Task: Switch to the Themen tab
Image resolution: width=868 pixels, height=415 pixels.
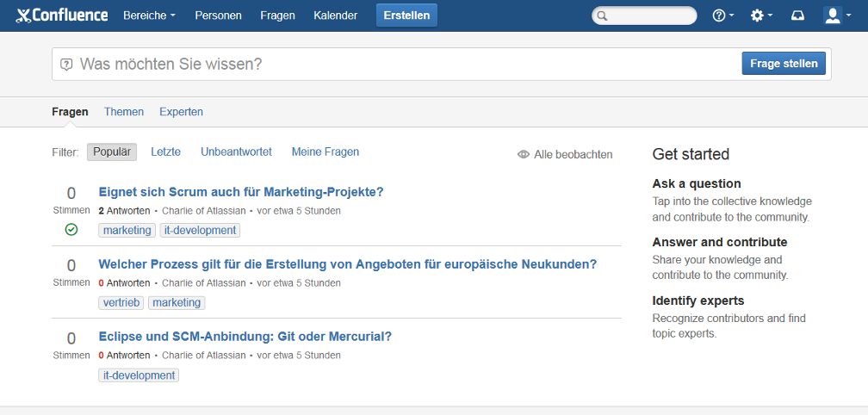Action: click(x=124, y=112)
